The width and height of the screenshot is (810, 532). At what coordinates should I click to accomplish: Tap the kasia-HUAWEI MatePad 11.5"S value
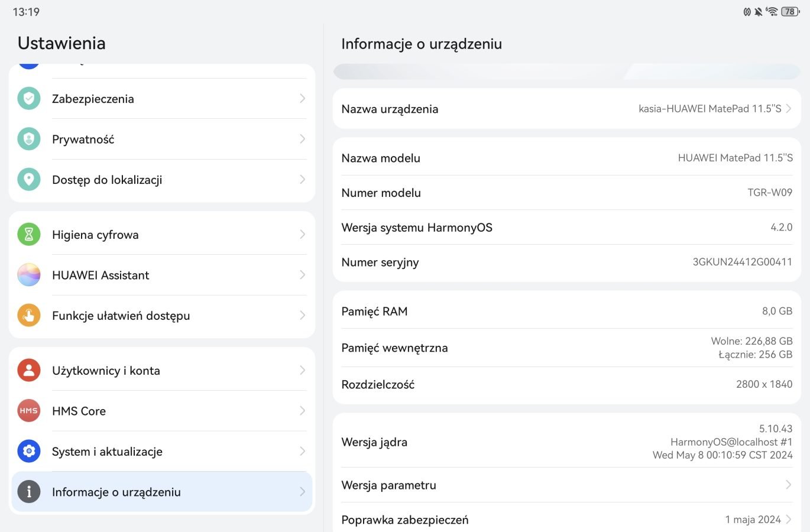click(710, 109)
